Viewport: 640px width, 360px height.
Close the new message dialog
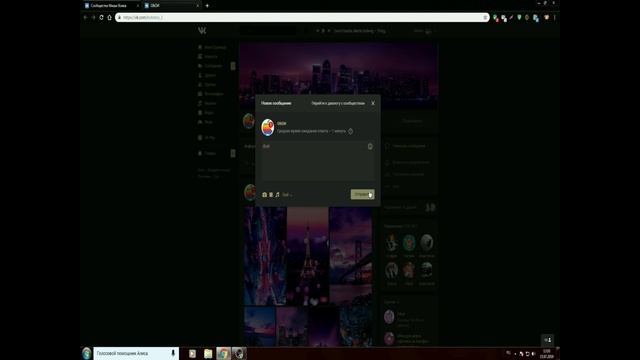373,103
